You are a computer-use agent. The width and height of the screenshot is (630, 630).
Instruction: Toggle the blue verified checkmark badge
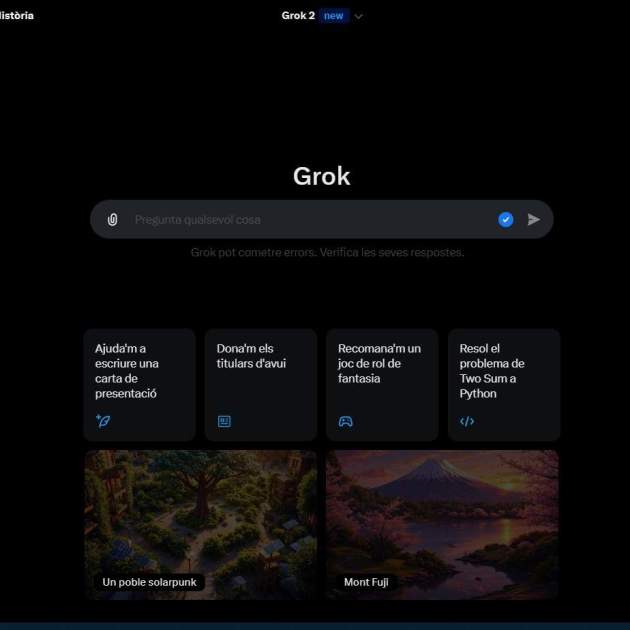coord(505,219)
